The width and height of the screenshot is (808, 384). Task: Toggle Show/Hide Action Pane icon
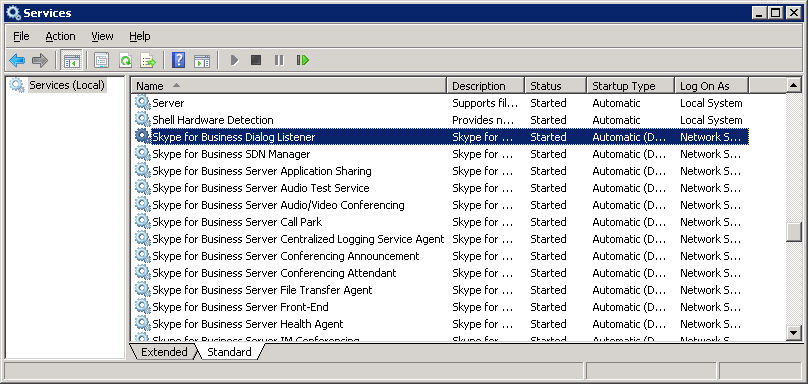(x=201, y=60)
